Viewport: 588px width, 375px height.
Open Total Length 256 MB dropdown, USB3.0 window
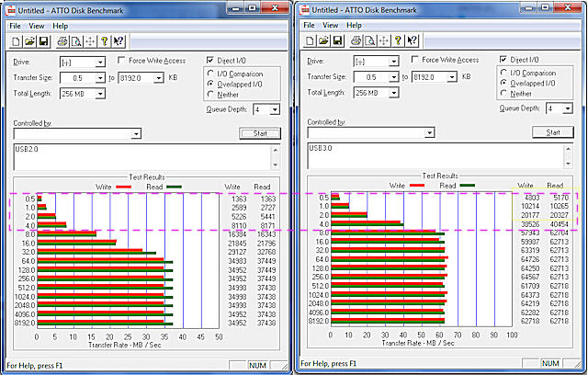point(394,93)
